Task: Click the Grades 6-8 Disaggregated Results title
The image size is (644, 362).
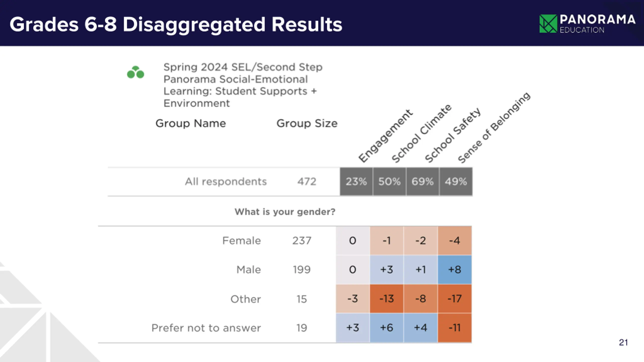Action: click(x=176, y=24)
